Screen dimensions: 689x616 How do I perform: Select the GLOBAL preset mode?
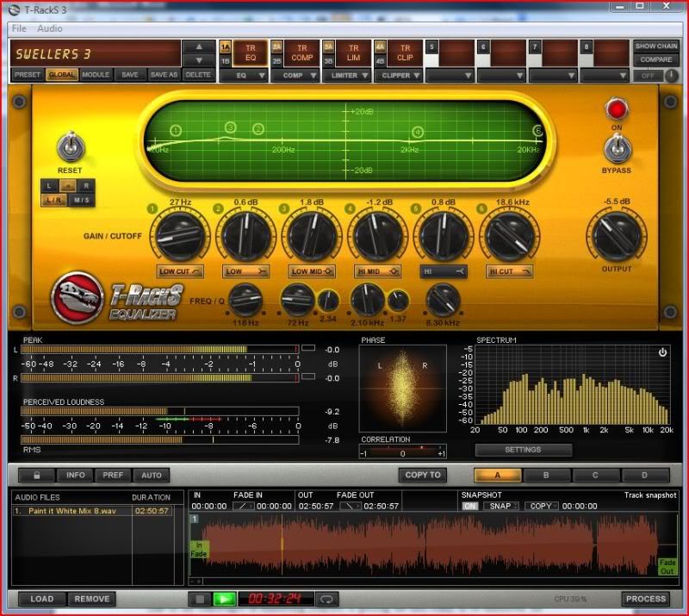[61, 75]
